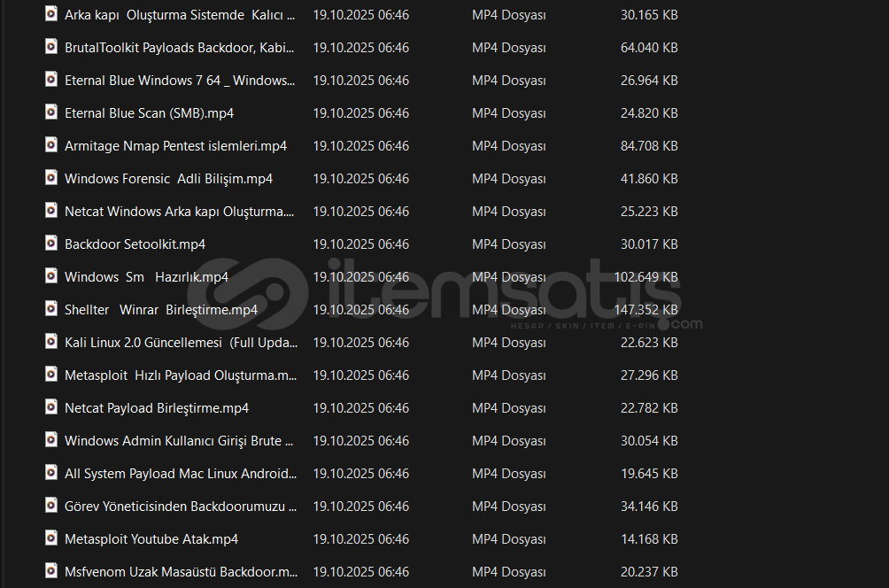
Task: Click the video icon beside Arka kapı Oluşturma file
Action: coord(51,13)
